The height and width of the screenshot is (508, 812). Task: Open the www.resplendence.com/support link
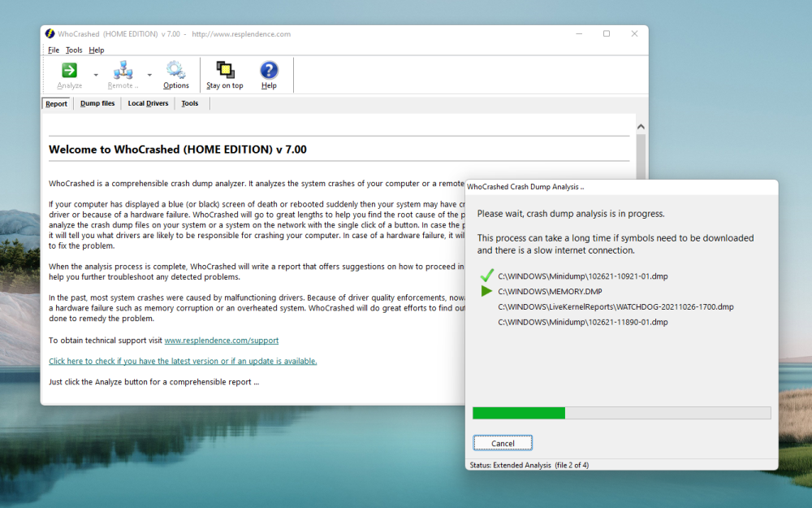tap(221, 341)
